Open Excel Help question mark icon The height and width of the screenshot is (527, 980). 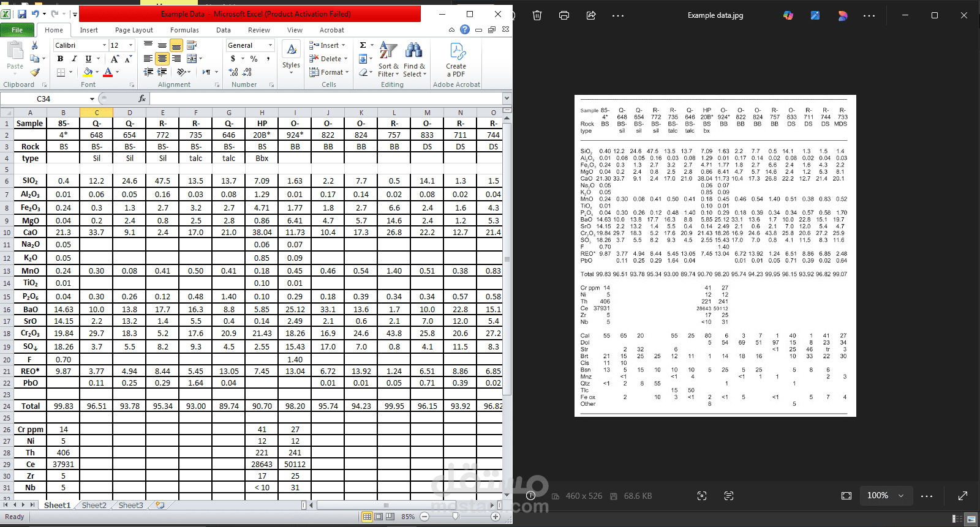pyautogui.click(x=465, y=29)
